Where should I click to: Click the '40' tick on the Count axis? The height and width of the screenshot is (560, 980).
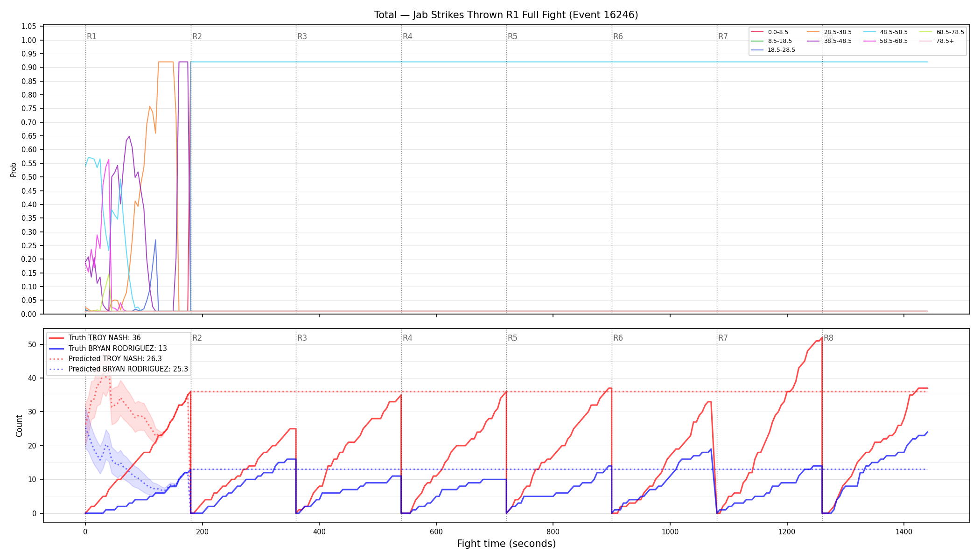33,378
